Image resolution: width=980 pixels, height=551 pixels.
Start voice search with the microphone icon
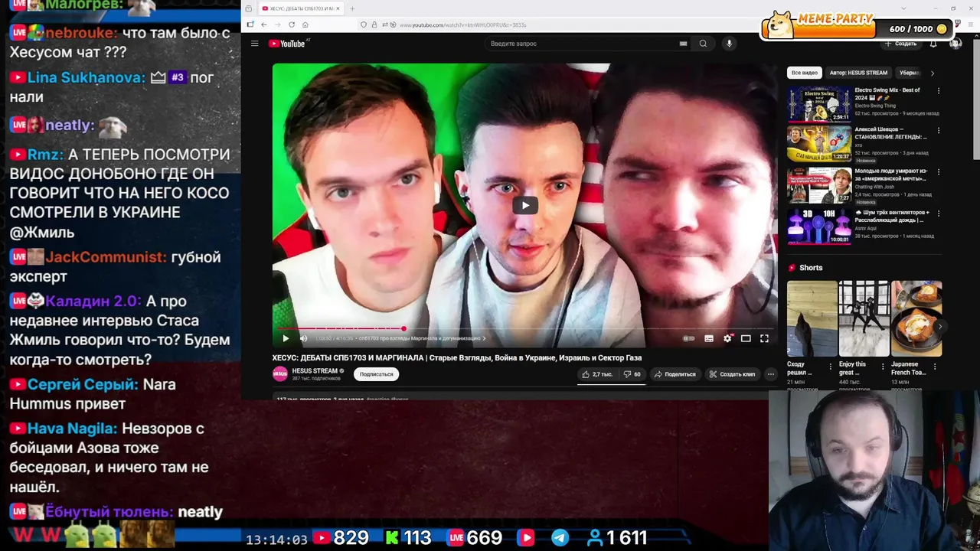tap(729, 44)
